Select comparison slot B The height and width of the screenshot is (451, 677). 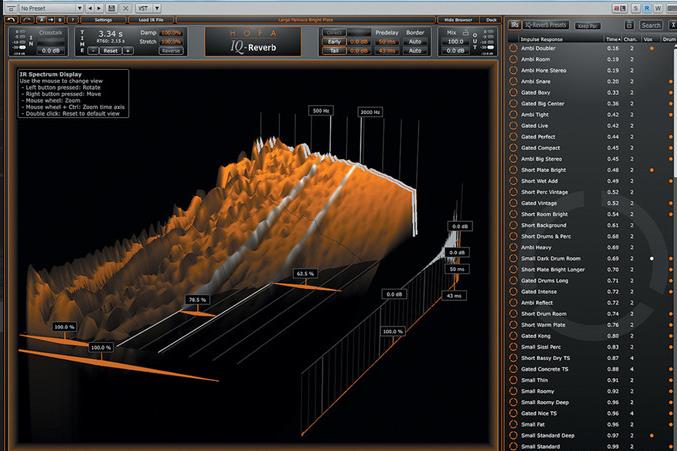click(60, 20)
